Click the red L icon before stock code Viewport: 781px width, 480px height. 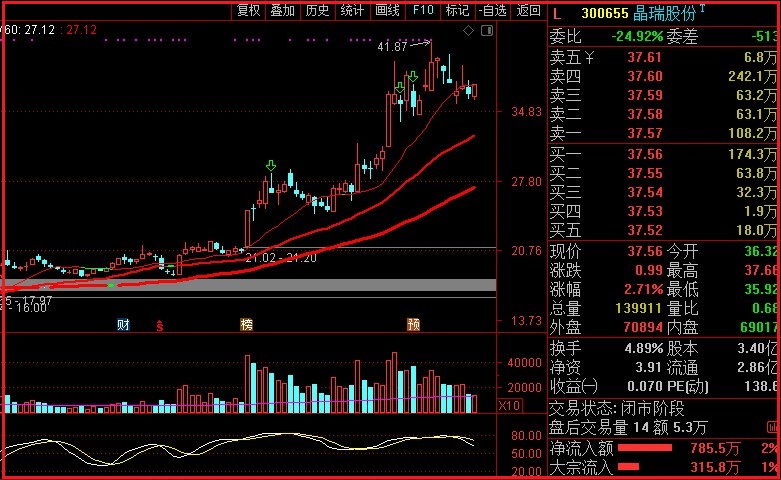[x=557, y=13]
